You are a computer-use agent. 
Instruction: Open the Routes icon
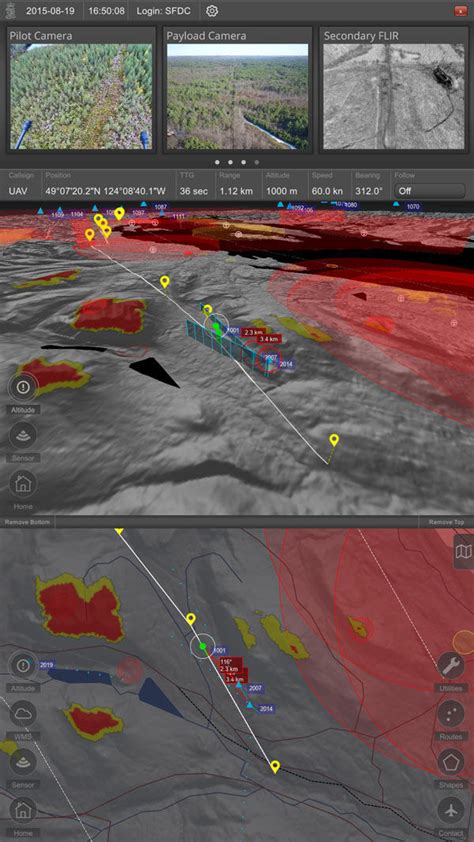pos(451,714)
